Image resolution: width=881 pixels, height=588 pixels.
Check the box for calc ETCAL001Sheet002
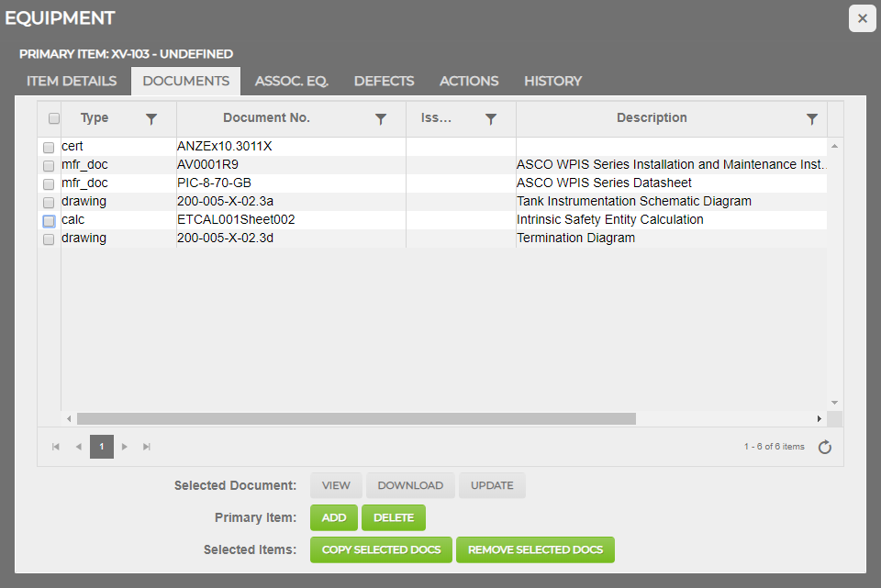click(x=48, y=221)
